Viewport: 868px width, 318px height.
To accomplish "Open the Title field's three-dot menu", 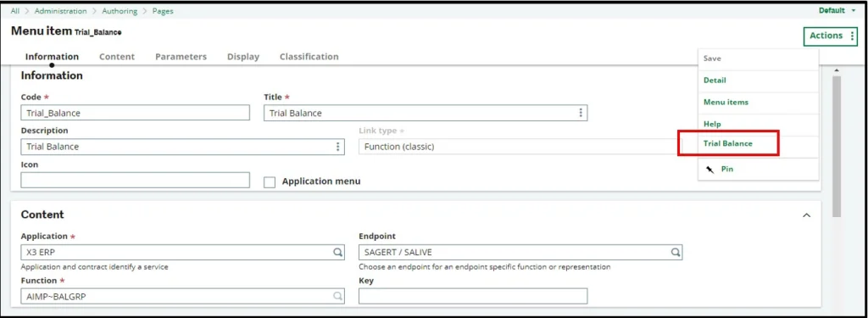I will pyautogui.click(x=580, y=113).
